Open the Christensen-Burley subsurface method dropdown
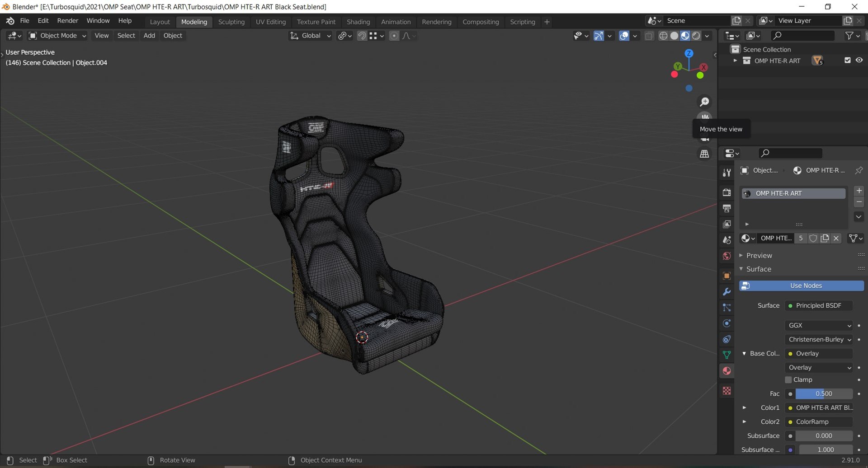Screen dimensions: 868x468 tap(819, 339)
